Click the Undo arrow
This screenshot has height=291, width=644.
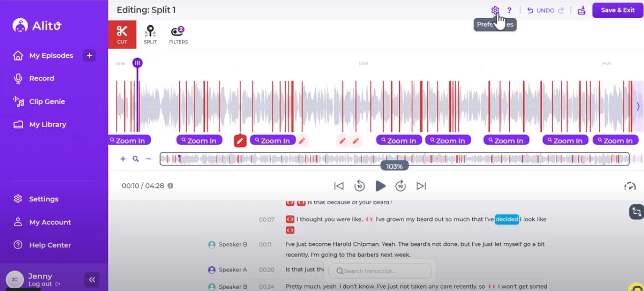click(x=530, y=10)
